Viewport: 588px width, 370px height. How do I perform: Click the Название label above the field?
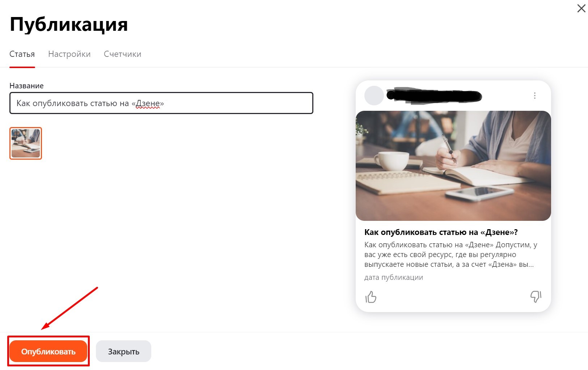[x=26, y=86]
